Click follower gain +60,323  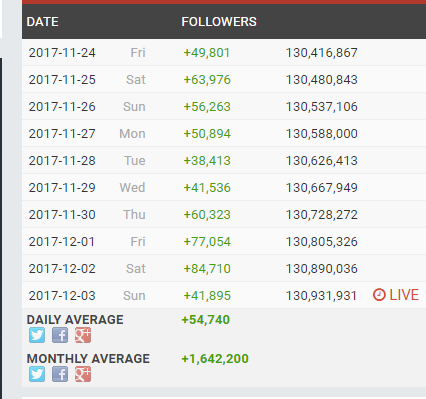coord(207,215)
